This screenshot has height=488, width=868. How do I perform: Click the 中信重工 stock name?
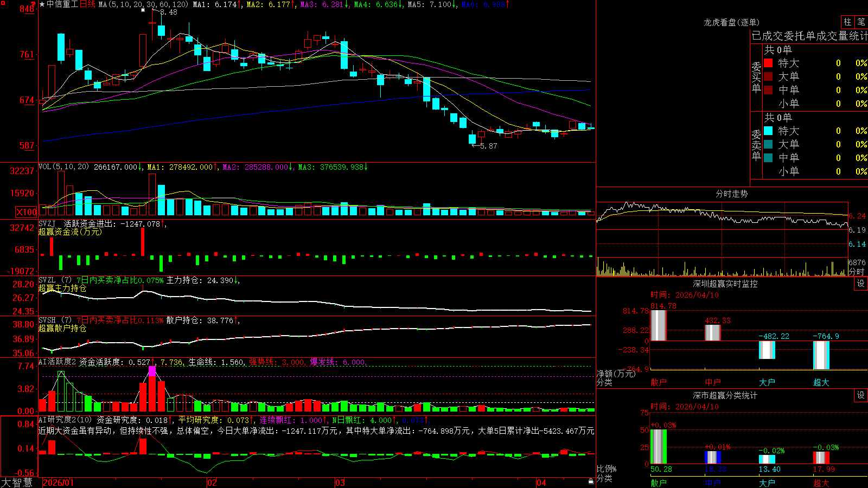click(x=62, y=4)
